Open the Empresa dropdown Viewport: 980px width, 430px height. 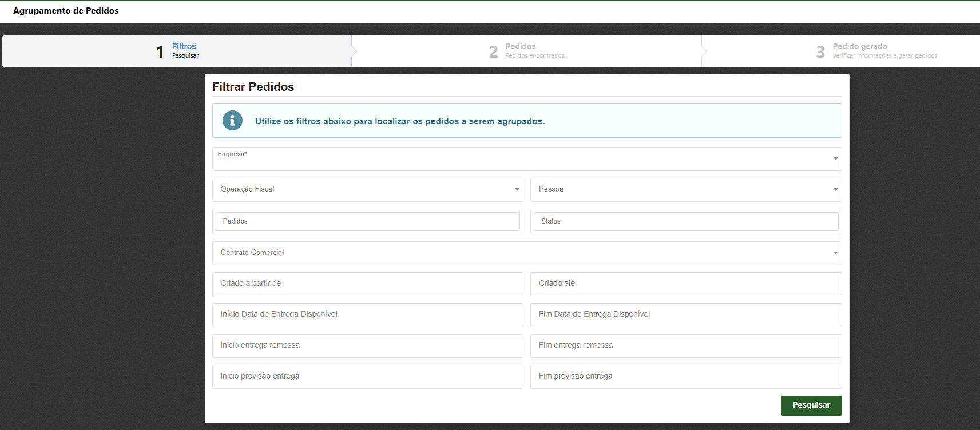click(526, 159)
